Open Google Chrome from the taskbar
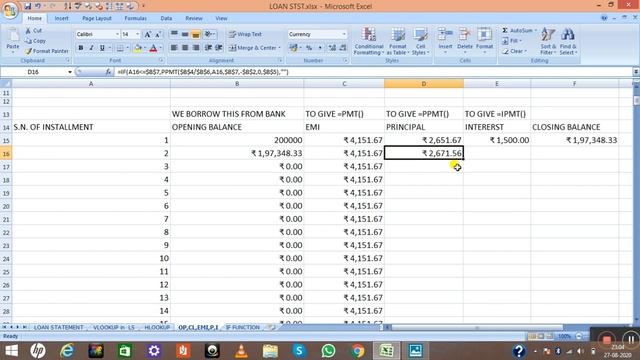This screenshot has width=640, height=360. click(358, 351)
